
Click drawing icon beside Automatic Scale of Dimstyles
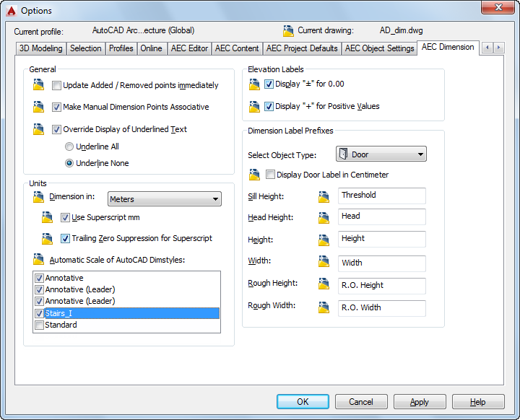[x=38, y=259]
